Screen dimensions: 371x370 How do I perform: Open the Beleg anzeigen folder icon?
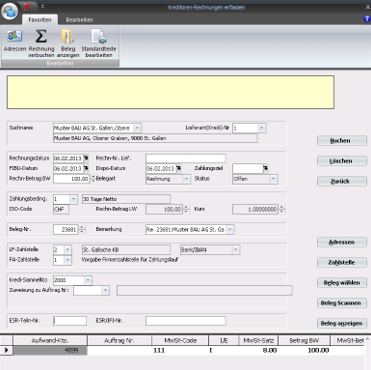point(68,43)
